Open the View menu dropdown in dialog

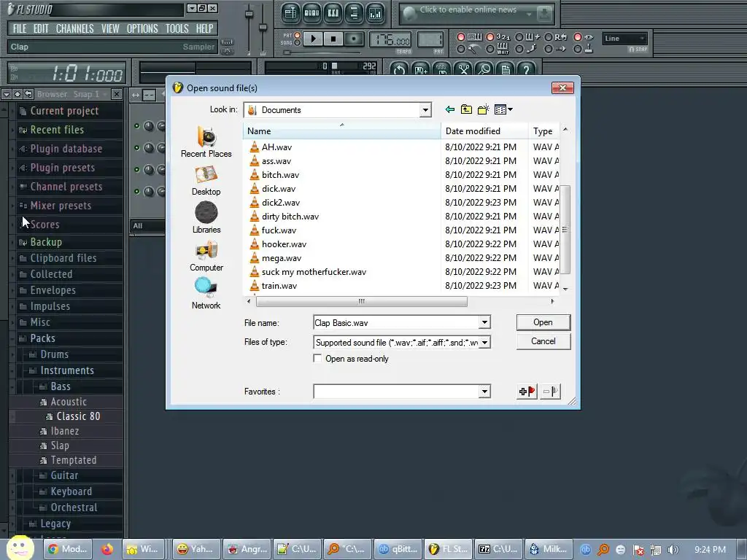tap(503, 109)
